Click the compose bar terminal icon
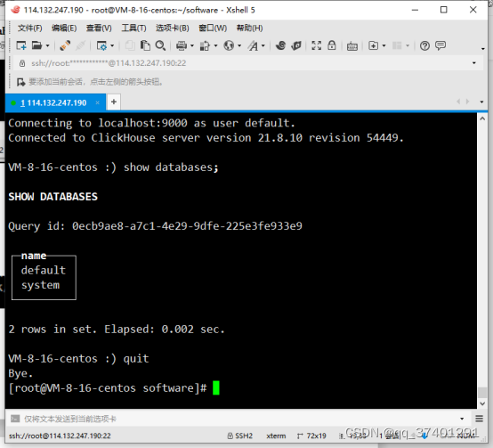Image resolution: width=493 pixels, height=448 pixels. click(x=15, y=419)
